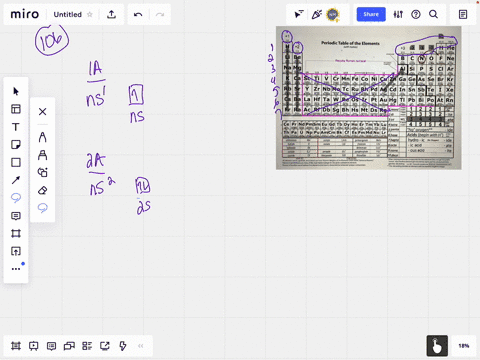
Task: Collapse the bottom toolbar chevrons
Action: (x=141, y=346)
